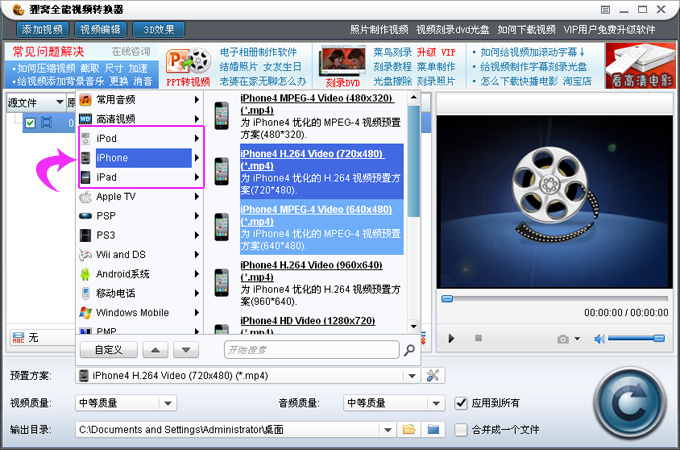Open the 视频刻录dvd光盘 link
Viewport: 680px width, 450px height.
click(x=453, y=29)
